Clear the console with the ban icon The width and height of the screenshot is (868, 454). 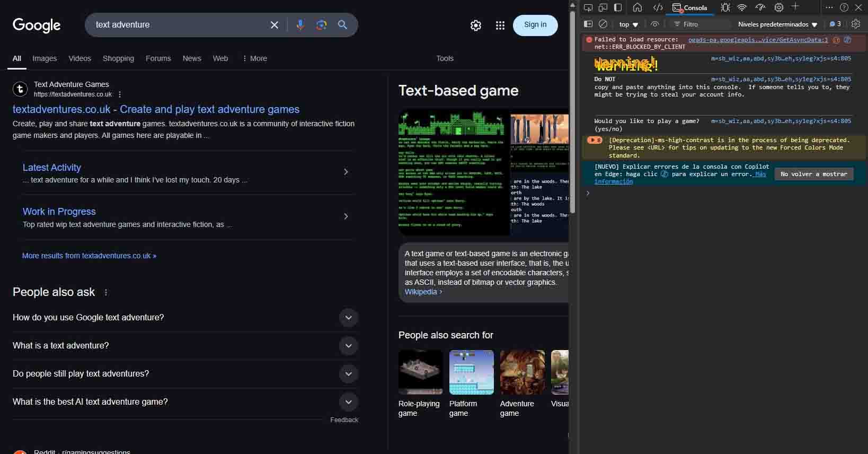pyautogui.click(x=603, y=24)
